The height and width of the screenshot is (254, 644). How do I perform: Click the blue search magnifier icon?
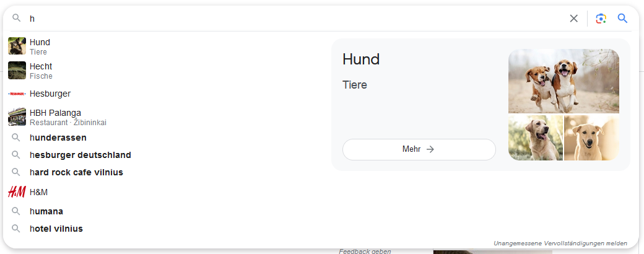(623, 19)
